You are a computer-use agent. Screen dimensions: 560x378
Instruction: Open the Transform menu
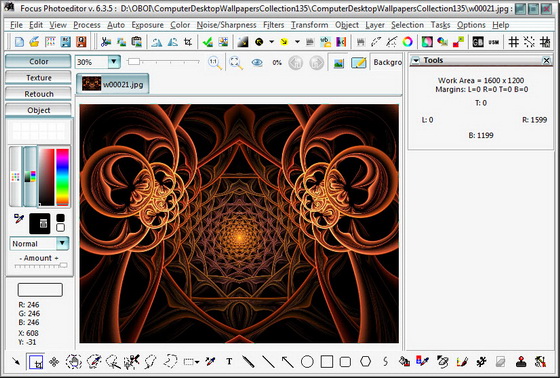pyautogui.click(x=309, y=25)
